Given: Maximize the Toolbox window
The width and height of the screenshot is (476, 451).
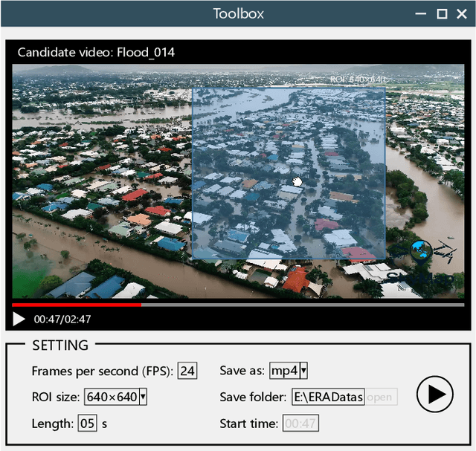Looking at the screenshot, I should coord(442,13).
